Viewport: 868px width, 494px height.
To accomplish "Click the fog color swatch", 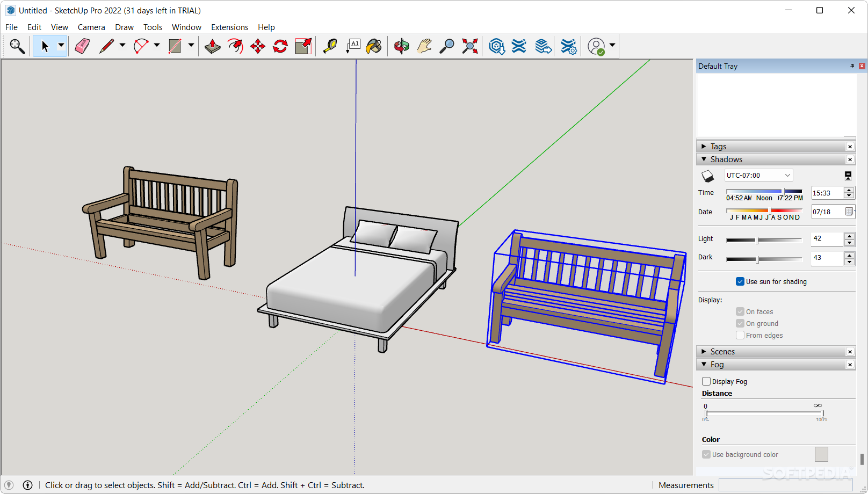I will point(821,454).
